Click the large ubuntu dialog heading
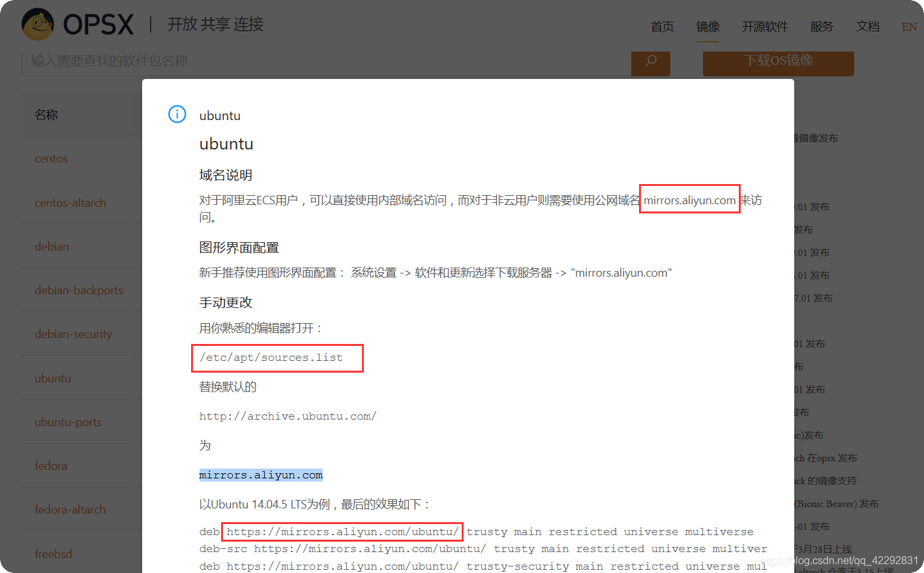Image resolution: width=924 pixels, height=573 pixels. coord(226,144)
